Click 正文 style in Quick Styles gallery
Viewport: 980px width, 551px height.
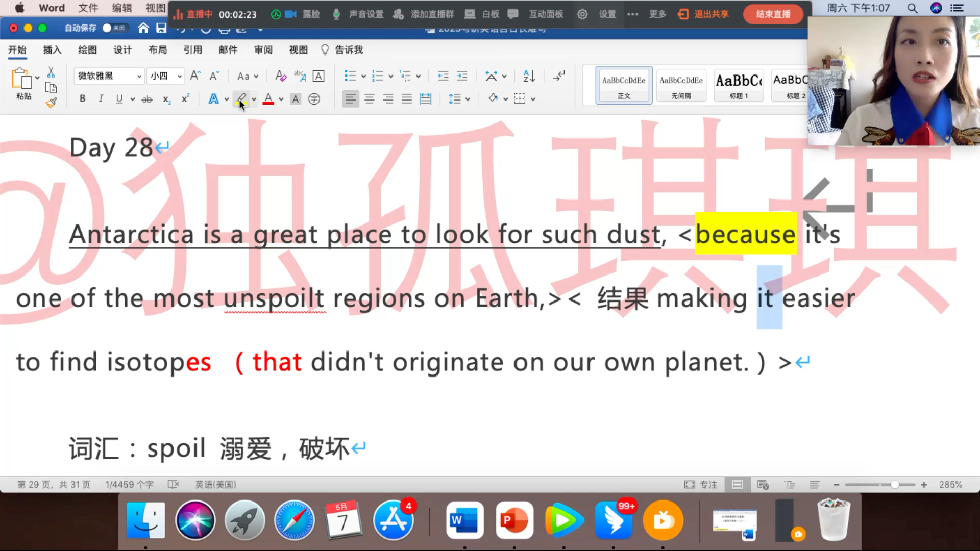pos(623,85)
